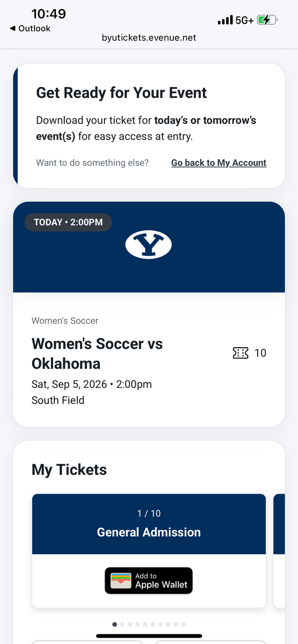Select the second ticket page dot
This screenshot has height=644, width=298.
point(122,624)
